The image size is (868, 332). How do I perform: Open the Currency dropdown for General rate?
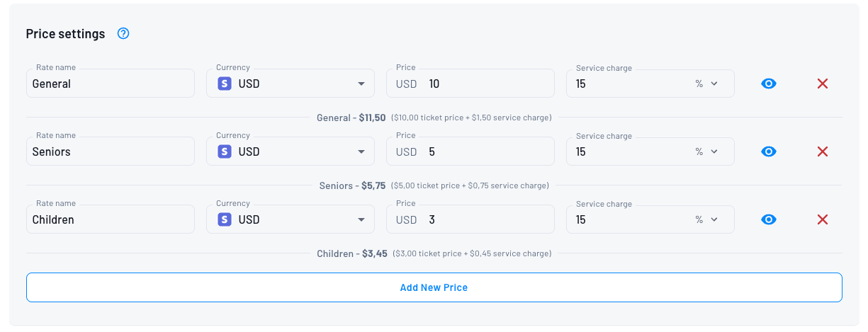click(361, 84)
